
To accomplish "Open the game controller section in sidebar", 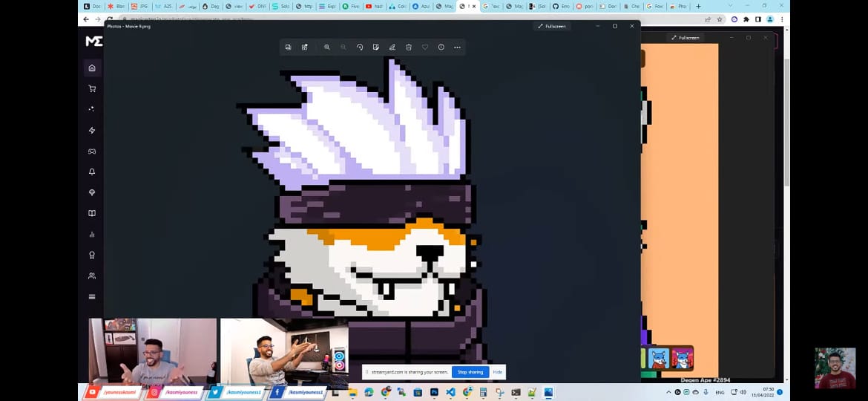I will click(92, 151).
